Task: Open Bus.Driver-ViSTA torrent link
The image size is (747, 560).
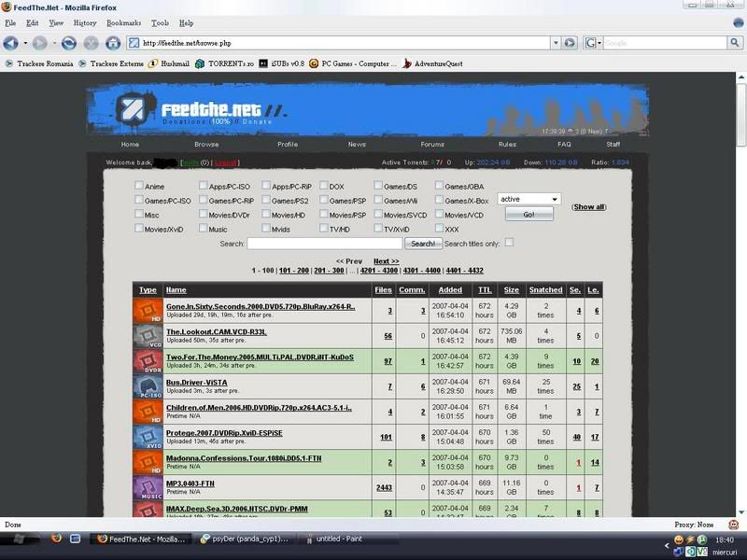Action: 197,383
